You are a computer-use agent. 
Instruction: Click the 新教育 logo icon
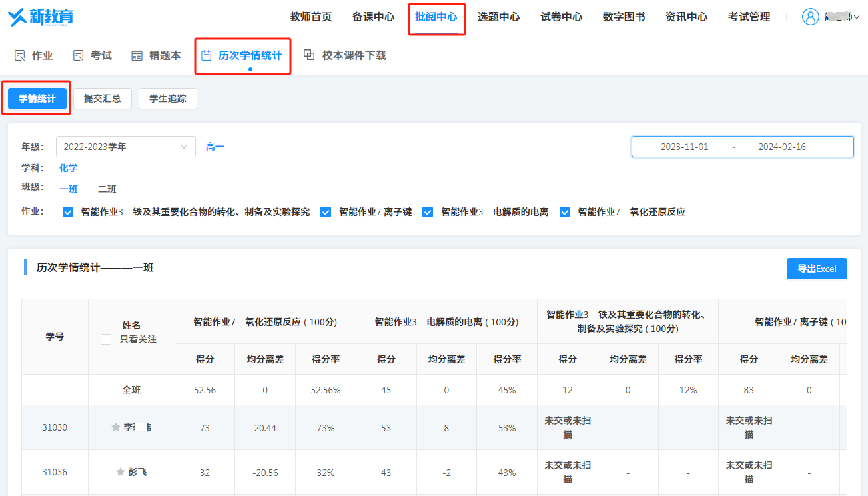pos(17,17)
